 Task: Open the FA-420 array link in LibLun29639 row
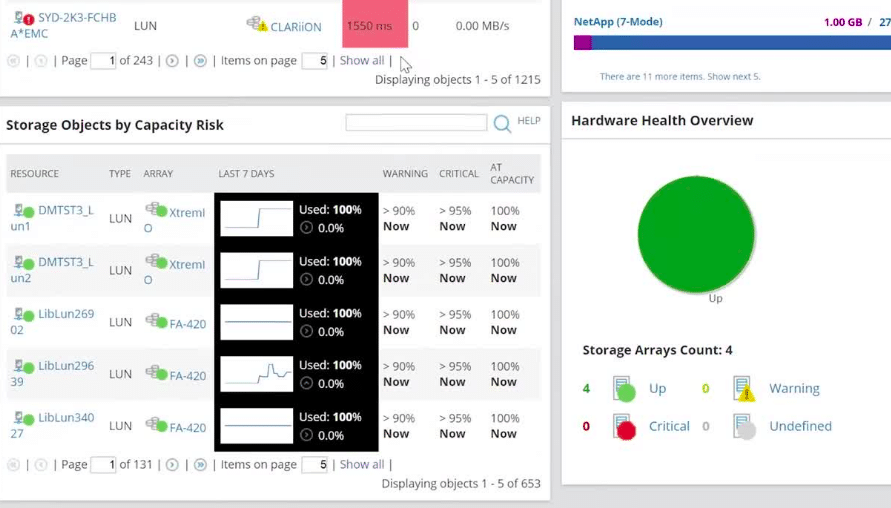click(188, 376)
